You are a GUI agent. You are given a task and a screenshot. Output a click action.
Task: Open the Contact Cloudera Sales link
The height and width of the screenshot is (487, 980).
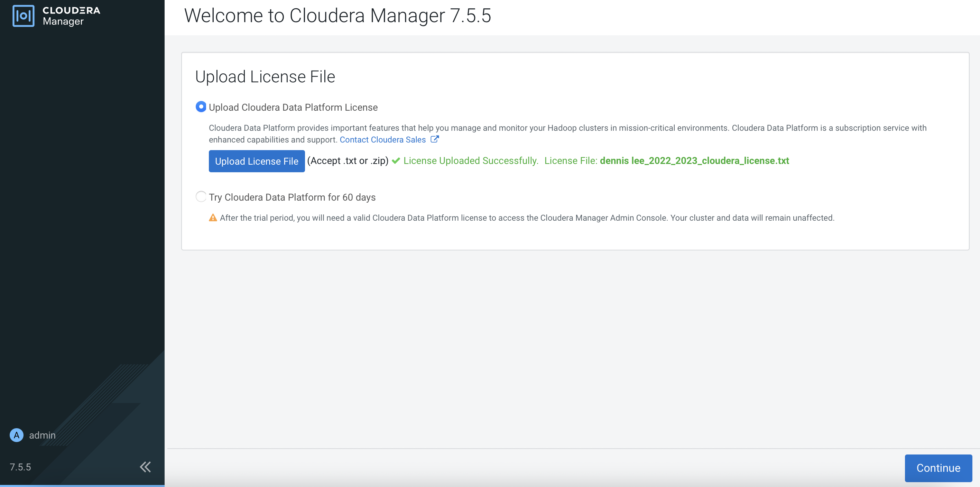(382, 140)
